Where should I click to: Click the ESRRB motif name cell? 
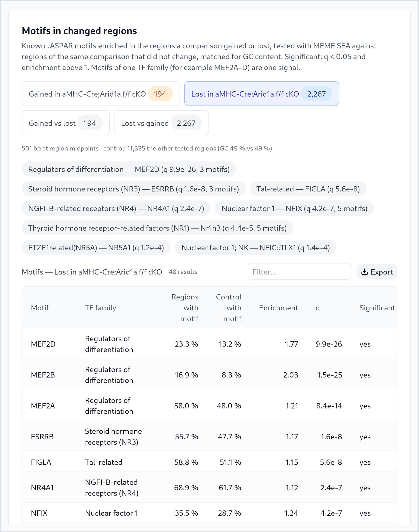pos(42,437)
